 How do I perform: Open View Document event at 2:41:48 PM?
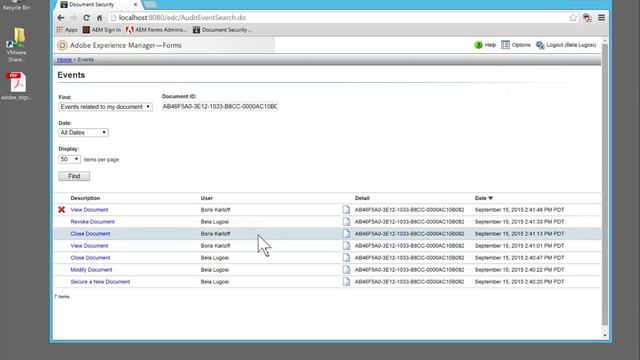89,210
